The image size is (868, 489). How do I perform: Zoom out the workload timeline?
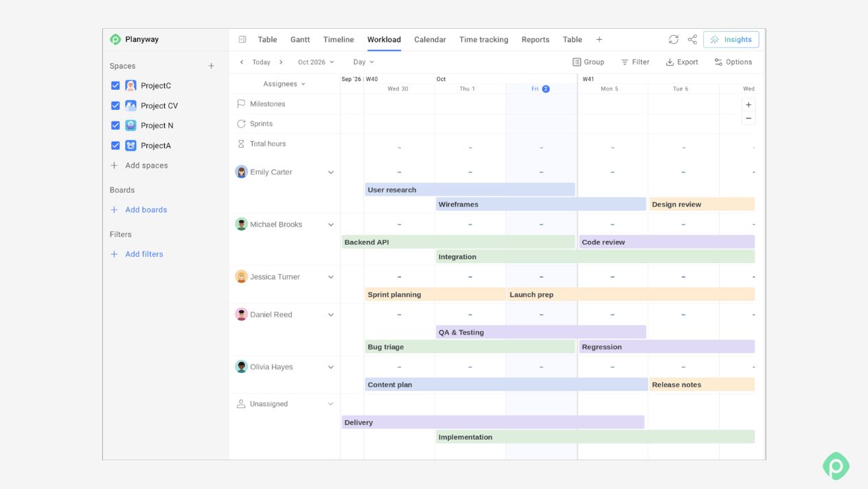(x=749, y=118)
